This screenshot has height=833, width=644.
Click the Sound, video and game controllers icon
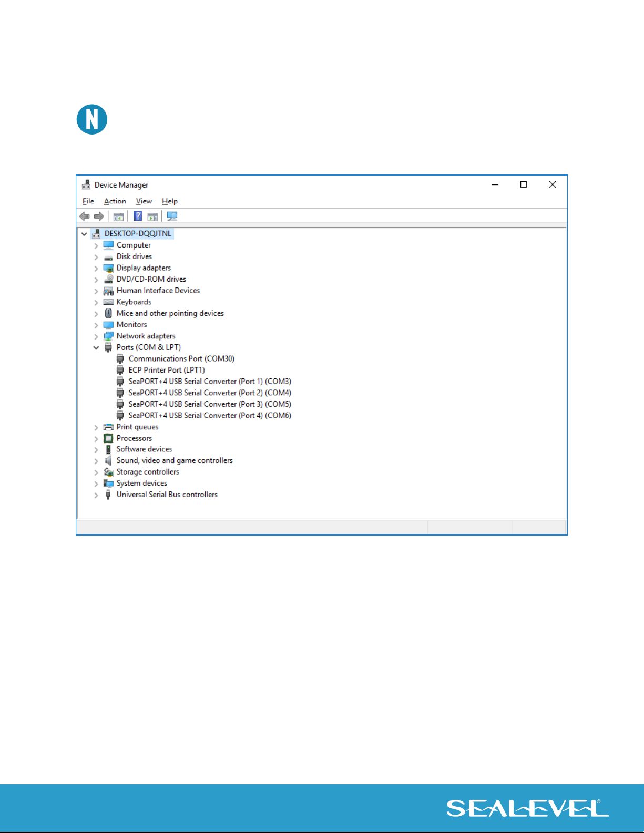point(108,460)
